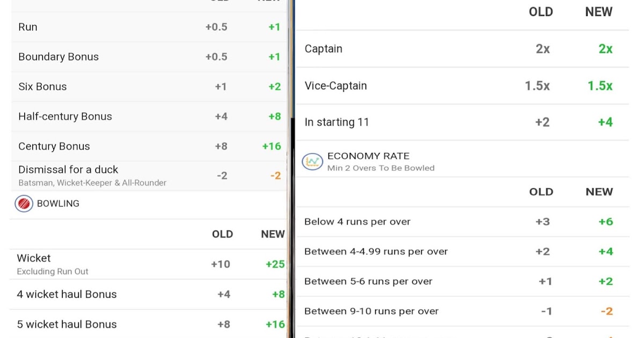This screenshot has width=644, height=338.
Task: Click the orange -2 duck penalty value
Action: click(x=275, y=175)
